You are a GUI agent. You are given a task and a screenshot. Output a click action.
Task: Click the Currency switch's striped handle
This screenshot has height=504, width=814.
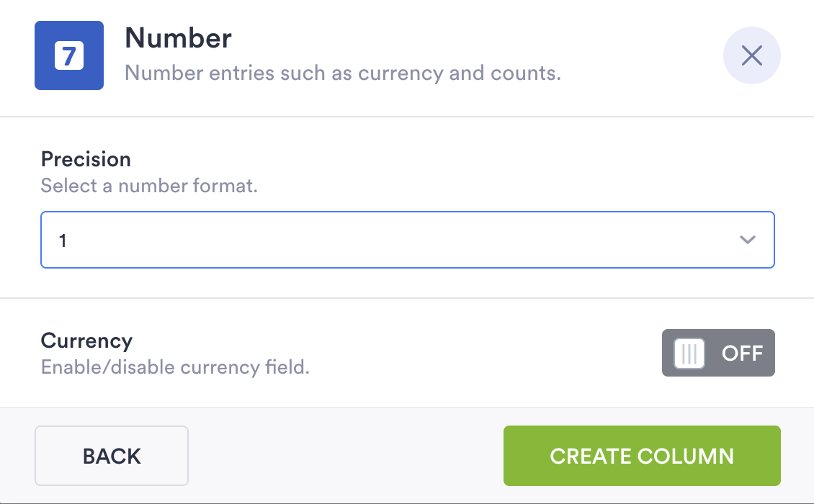(x=689, y=354)
